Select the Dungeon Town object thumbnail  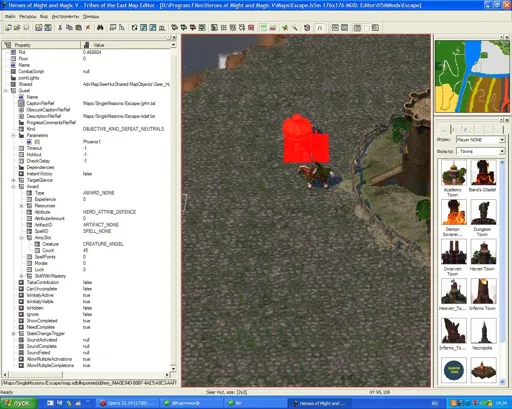click(483, 218)
